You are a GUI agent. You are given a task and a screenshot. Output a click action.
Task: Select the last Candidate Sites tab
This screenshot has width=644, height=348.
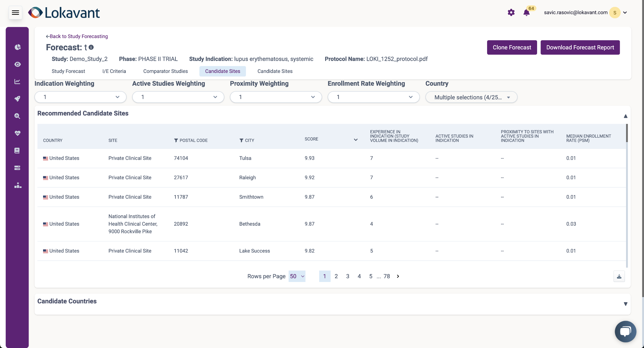tap(275, 71)
